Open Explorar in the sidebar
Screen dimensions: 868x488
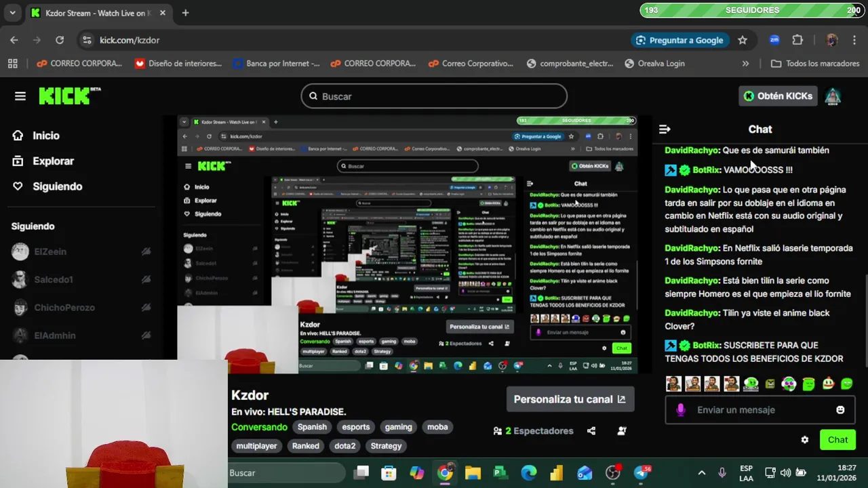tap(43, 161)
